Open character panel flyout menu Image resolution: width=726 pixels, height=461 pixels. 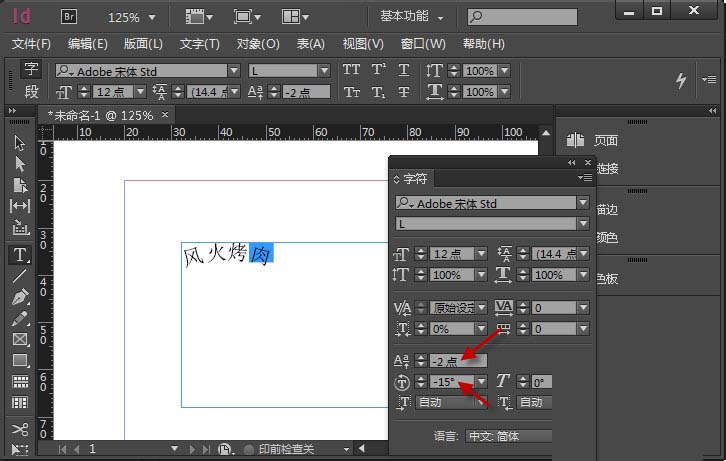click(x=585, y=178)
